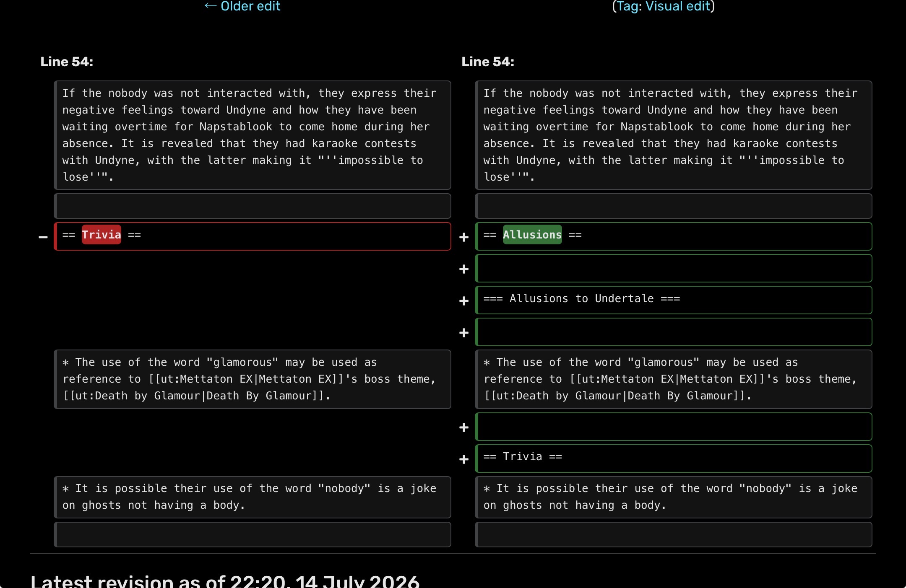Click the plus marker beside Allusions heading line
The image size is (906, 588).
(x=464, y=237)
